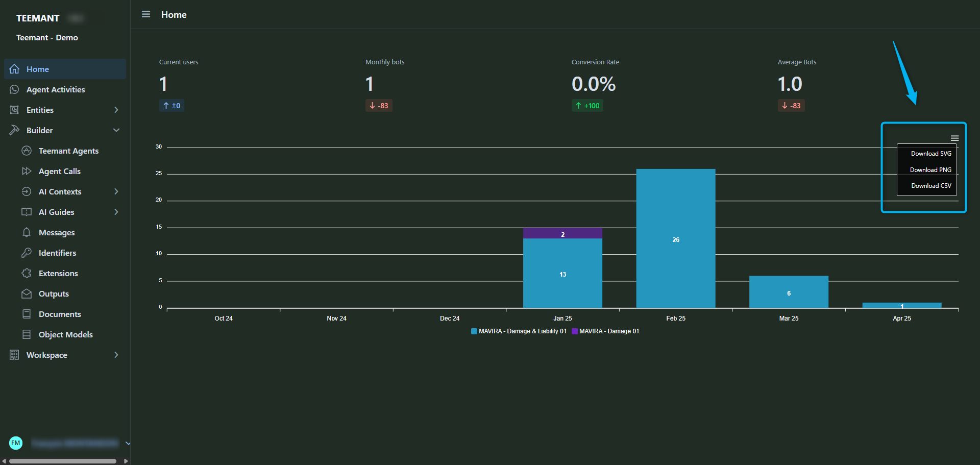Click the Average Bots -83 badge

(x=791, y=106)
